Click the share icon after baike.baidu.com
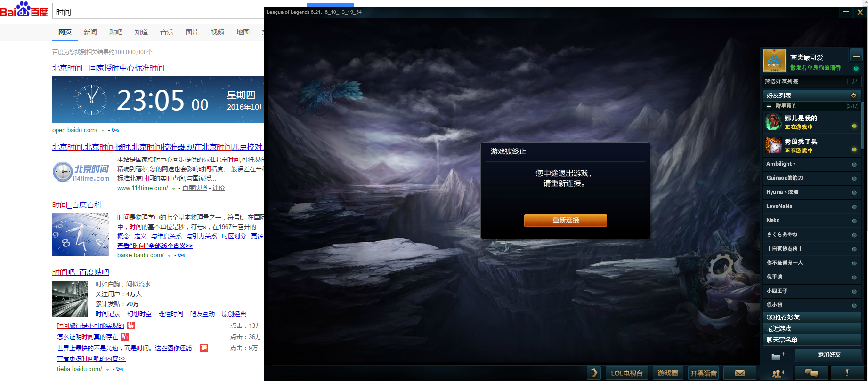 coord(182,255)
